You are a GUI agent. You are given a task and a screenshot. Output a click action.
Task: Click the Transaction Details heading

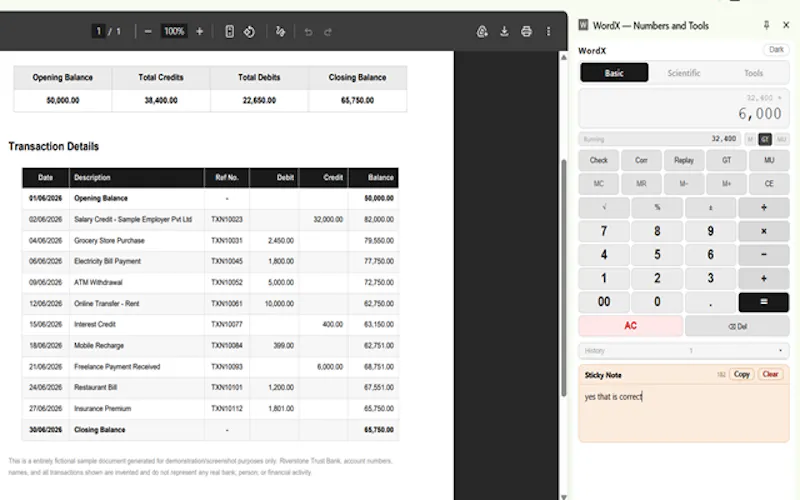click(54, 146)
